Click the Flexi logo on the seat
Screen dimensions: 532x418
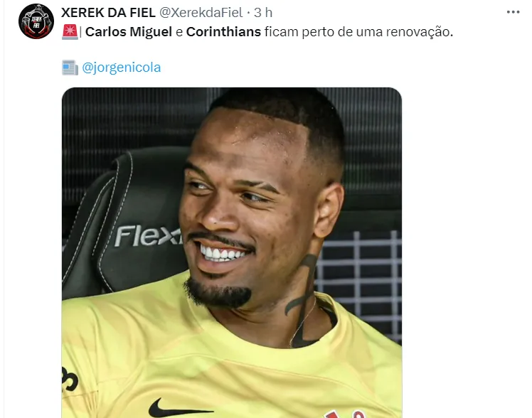click(x=148, y=235)
